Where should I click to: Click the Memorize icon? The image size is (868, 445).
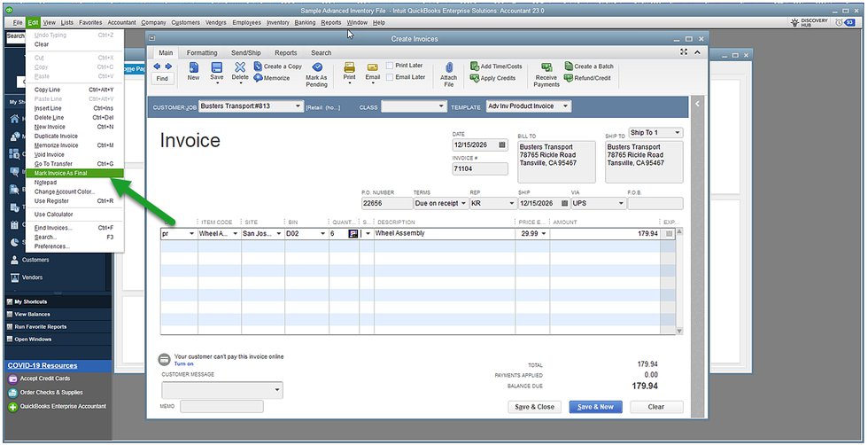click(x=259, y=78)
